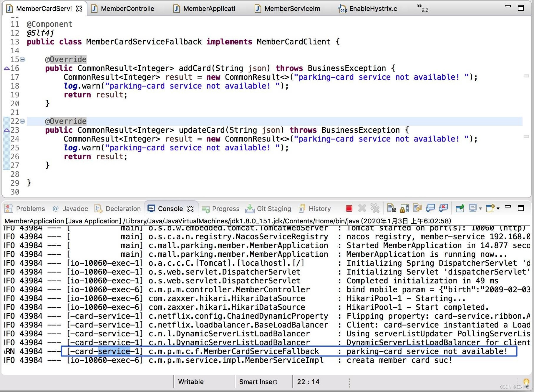
Task: Click the Problems view icon
Action: pos(9,208)
